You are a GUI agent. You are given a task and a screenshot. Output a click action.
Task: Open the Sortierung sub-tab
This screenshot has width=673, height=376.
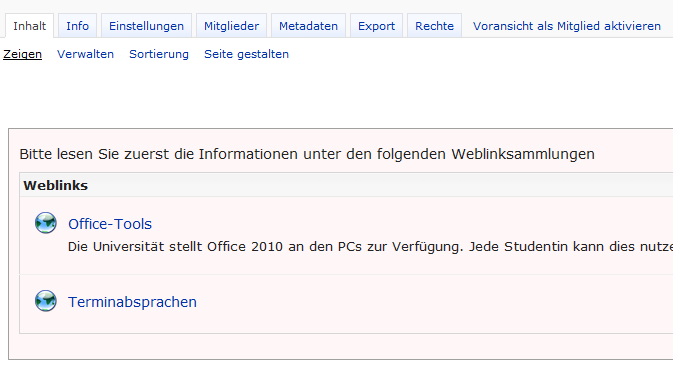tap(159, 54)
